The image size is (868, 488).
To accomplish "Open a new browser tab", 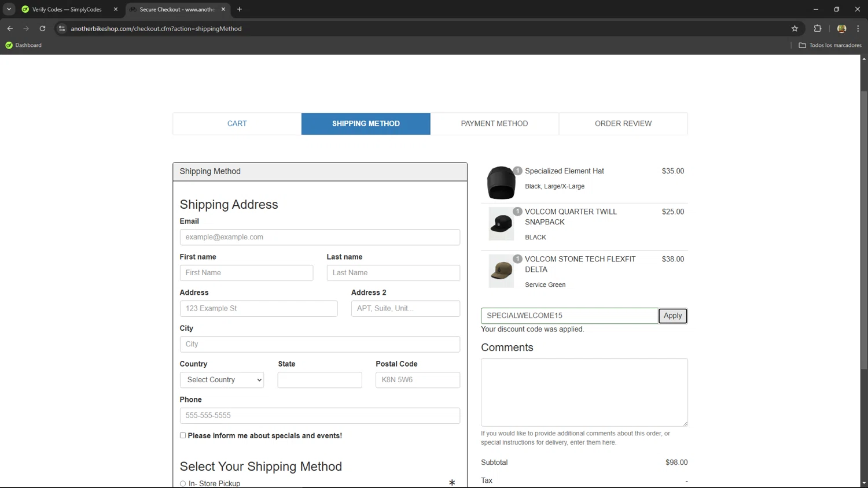I will (x=240, y=9).
